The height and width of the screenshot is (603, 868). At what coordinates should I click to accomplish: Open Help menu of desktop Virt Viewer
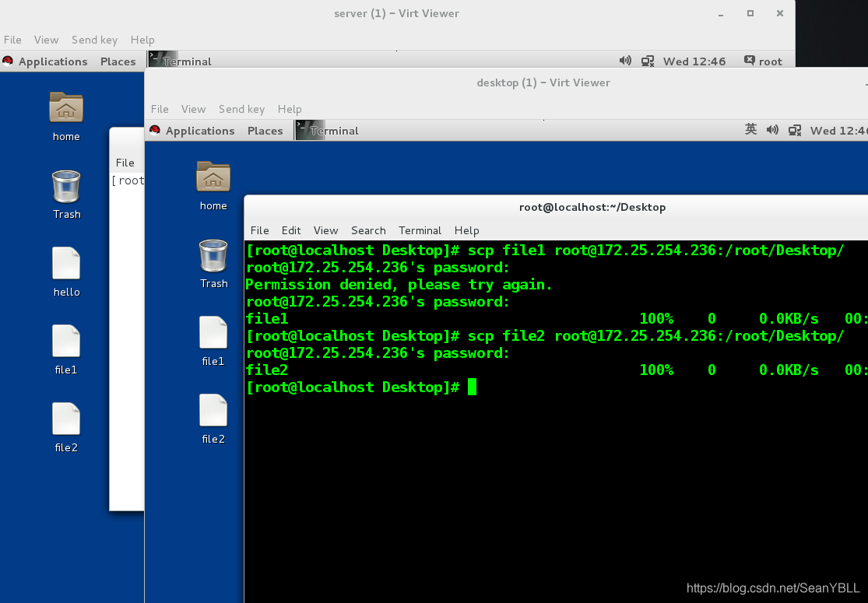(x=290, y=109)
